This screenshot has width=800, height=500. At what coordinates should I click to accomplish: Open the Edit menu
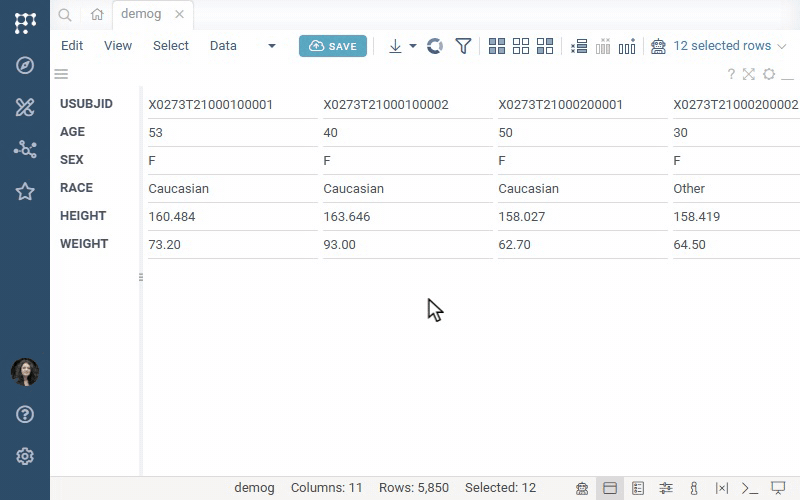(x=72, y=45)
